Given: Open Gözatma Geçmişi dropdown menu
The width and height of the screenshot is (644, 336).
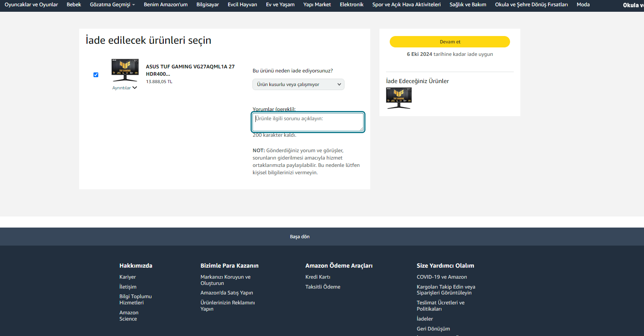Looking at the screenshot, I should (x=112, y=4).
